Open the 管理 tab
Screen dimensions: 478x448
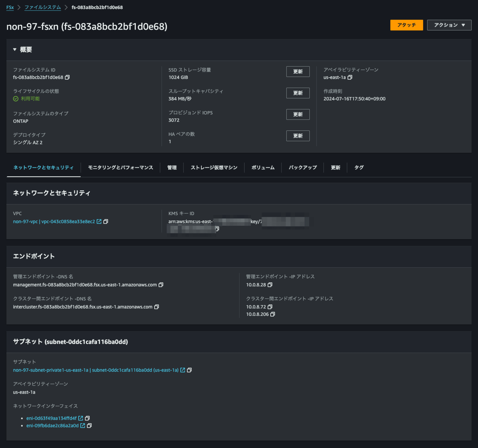pos(172,167)
